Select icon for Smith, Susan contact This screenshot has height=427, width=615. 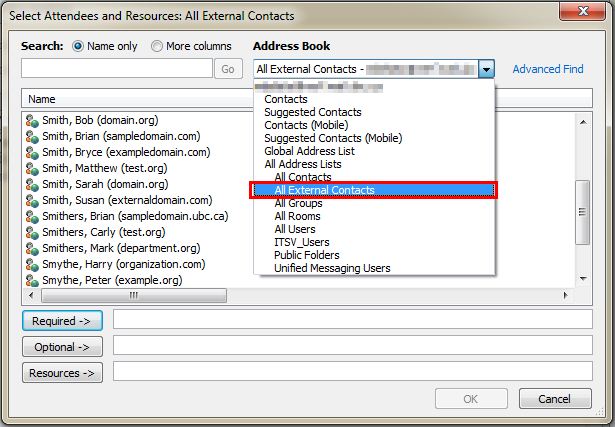click(x=32, y=200)
